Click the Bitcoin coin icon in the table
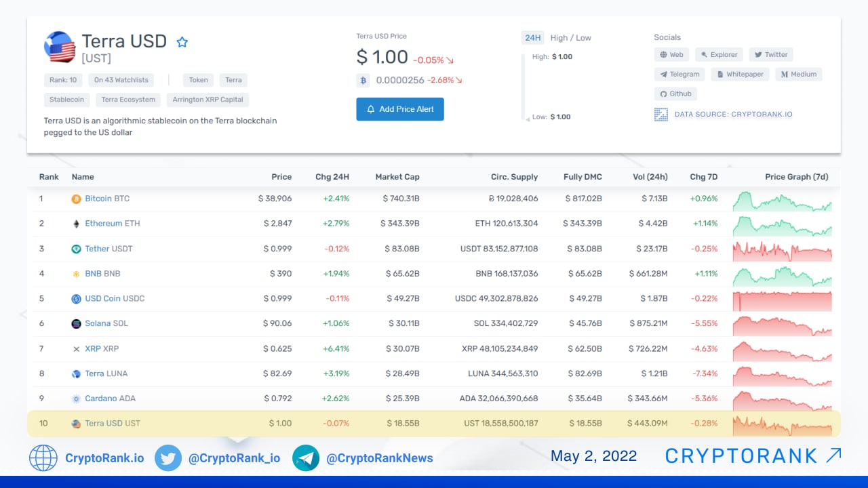The height and width of the screenshot is (488, 868). (x=76, y=199)
